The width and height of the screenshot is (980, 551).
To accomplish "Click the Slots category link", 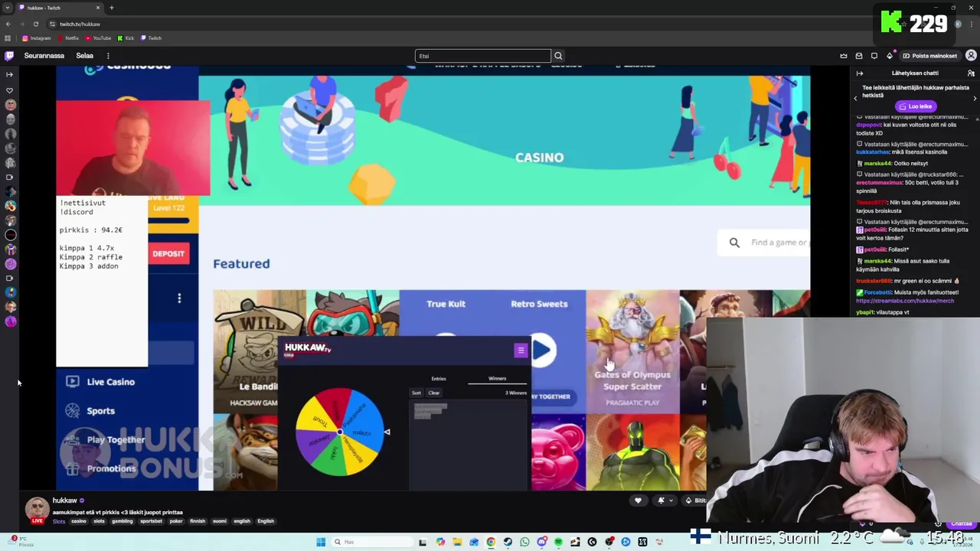I will [x=59, y=521].
